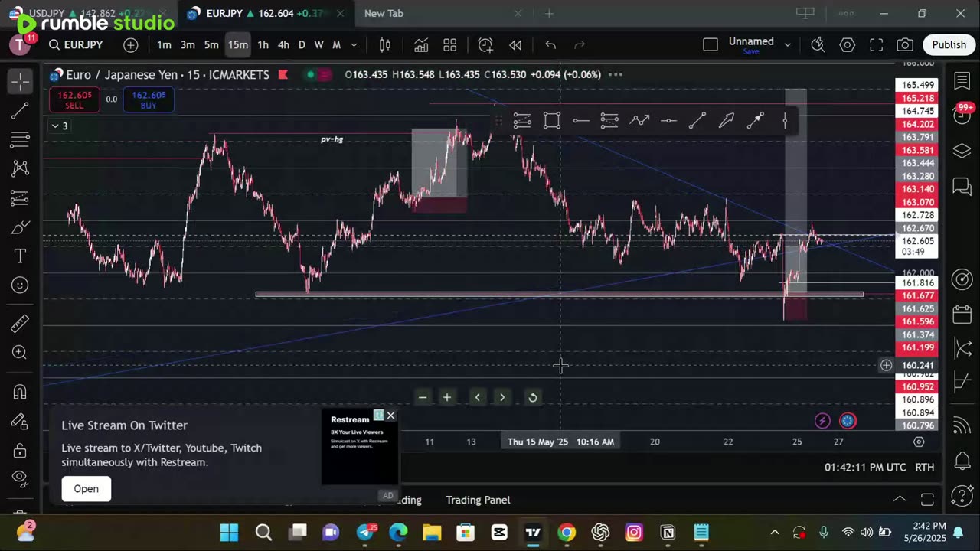Image resolution: width=980 pixels, height=551 pixels.
Task: Open the more options on symbol legend
Action: pyautogui.click(x=615, y=74)
